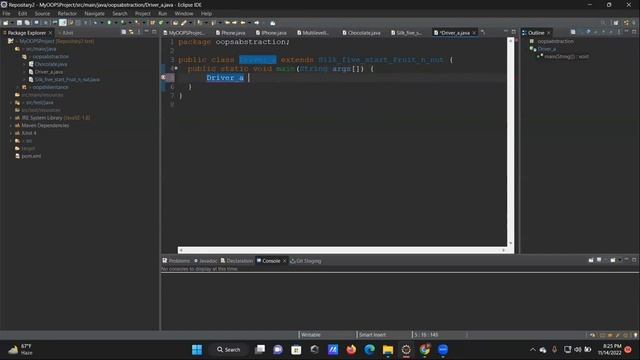Expand the JRE System Library node
Screen dimensions: 640x360
tap(11, 118)
